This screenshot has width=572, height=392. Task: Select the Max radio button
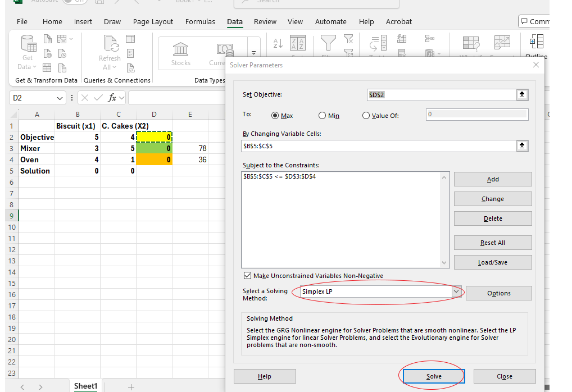(275, 116)
